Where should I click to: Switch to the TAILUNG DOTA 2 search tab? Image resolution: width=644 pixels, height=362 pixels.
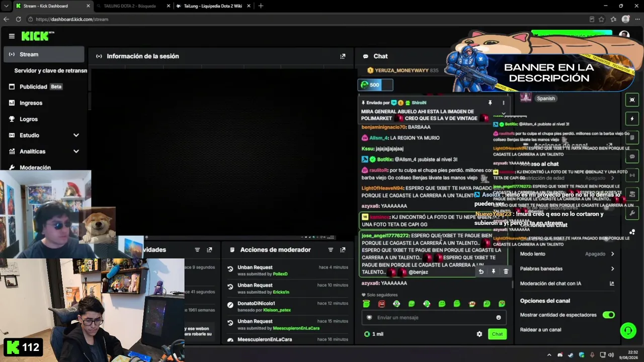(133, 6)
